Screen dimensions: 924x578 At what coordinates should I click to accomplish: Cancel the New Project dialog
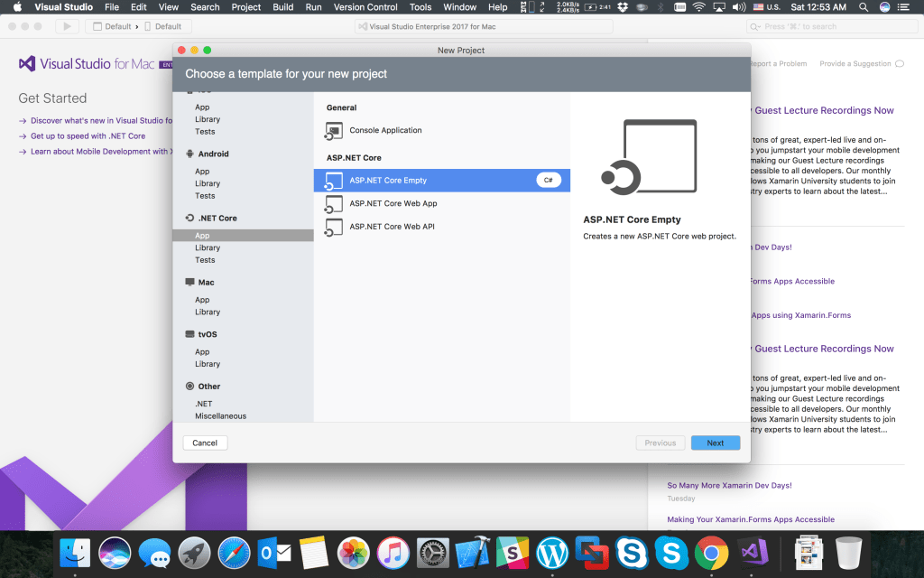[205, 443]
